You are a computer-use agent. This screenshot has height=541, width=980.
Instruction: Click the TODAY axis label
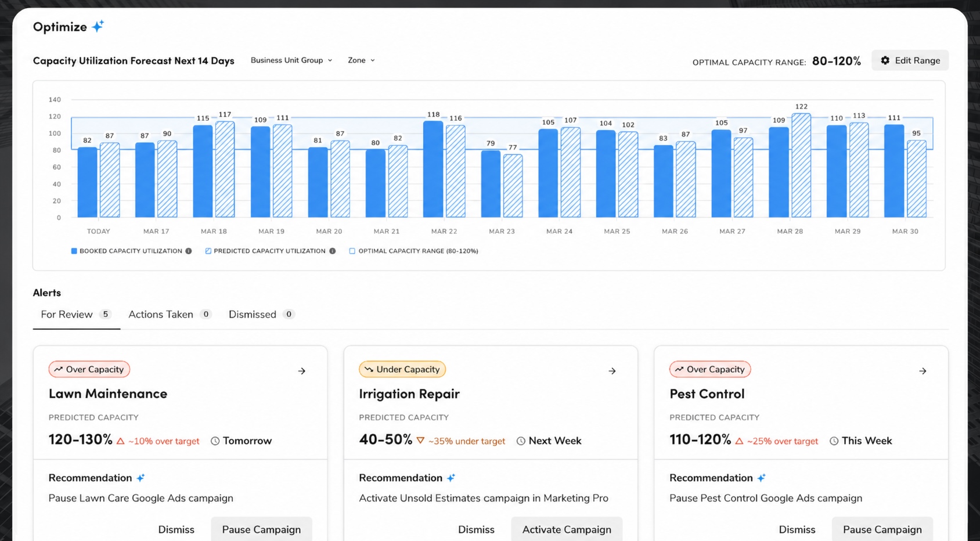[x=99, y=232]
